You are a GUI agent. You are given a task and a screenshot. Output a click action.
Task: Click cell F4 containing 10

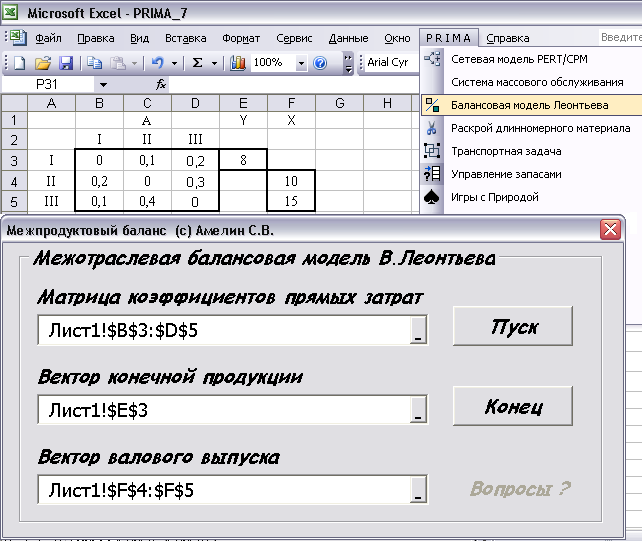pyautogui.click(x=291, y=181)
